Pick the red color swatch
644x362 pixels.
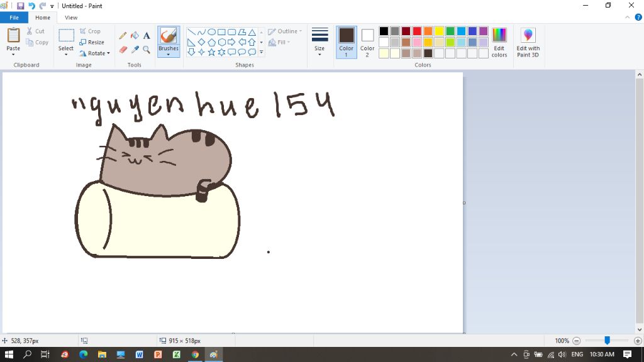coord(417,31)
